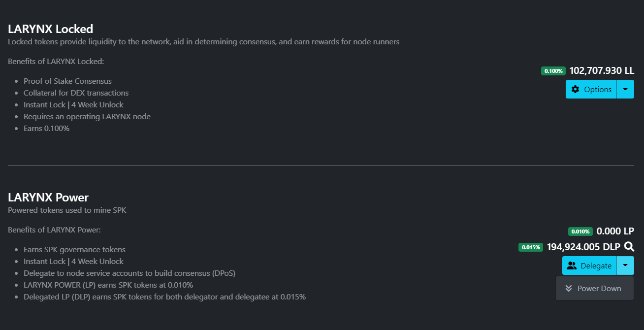Click "Earns SPK governance tokens" bullet
The height and width of the screenshot is (330, 644).
coord(74,249)
